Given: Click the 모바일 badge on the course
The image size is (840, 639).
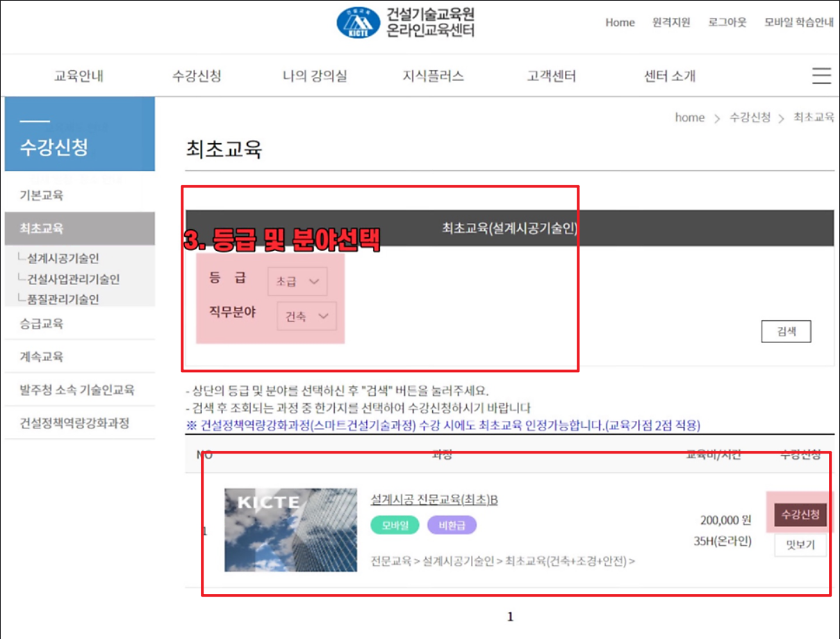Looking at the screenshot, I should [394, 526].
